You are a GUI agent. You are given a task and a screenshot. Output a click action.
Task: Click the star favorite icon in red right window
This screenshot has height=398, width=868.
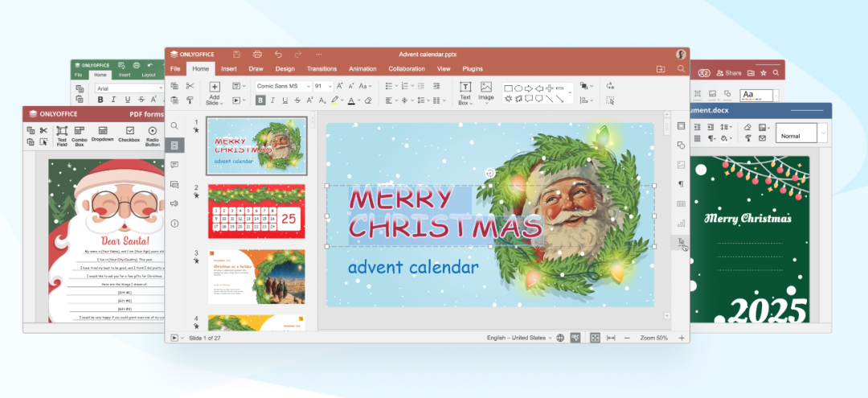point(764,73)
